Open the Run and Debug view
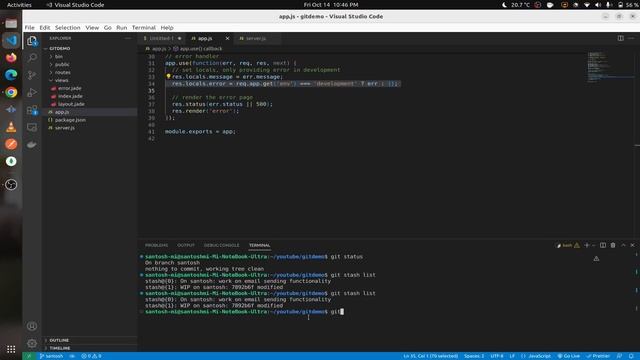640x360 pixels. point(32,92)
